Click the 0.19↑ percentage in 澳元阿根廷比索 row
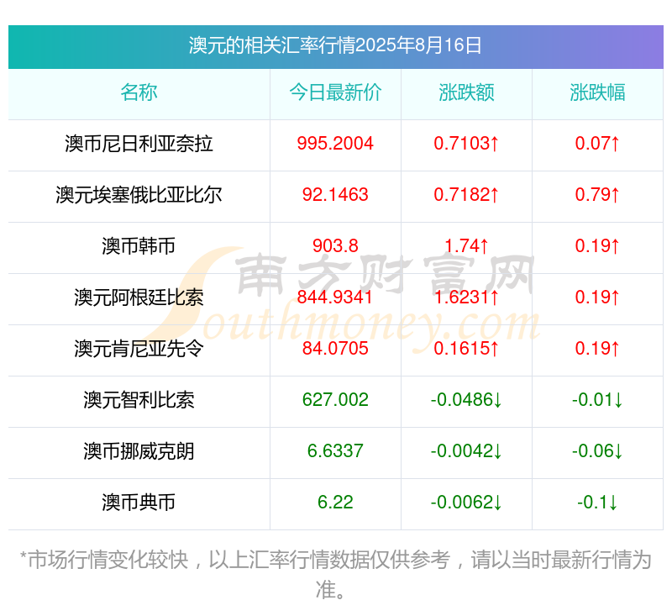Screen dimensions: 672x616 pos(597,297)
